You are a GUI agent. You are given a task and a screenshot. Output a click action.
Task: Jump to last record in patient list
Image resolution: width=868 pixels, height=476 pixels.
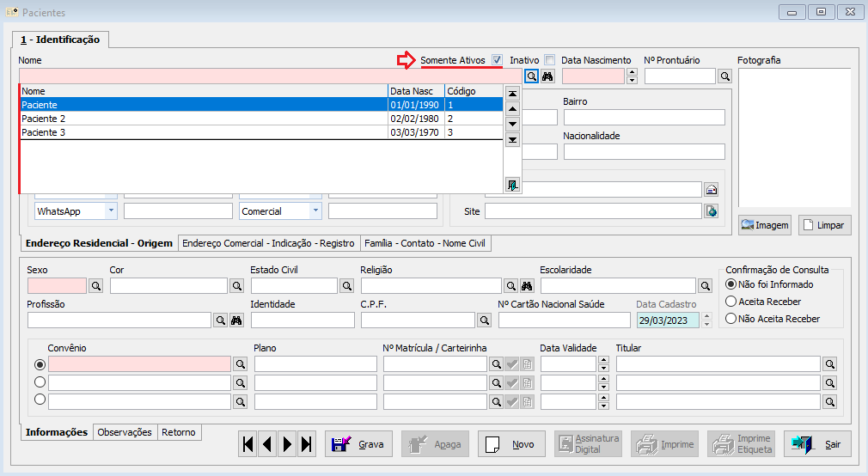coord(512,139)
